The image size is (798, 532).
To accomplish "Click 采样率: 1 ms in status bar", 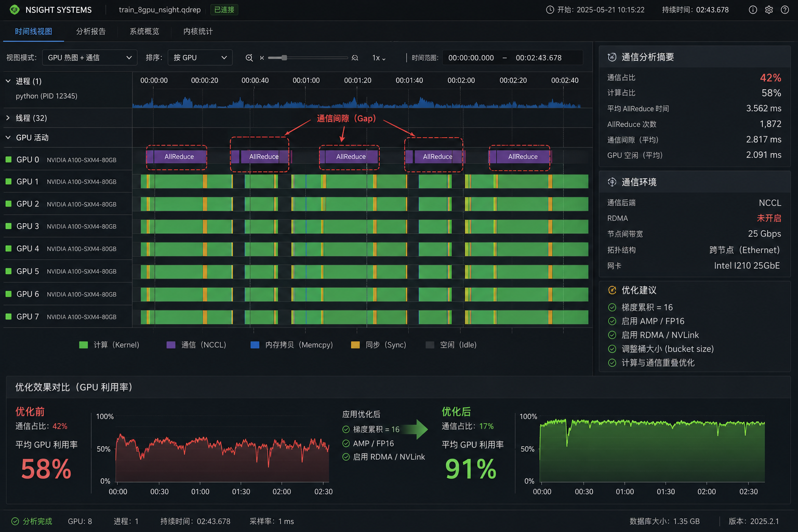I will click(272, 521).
